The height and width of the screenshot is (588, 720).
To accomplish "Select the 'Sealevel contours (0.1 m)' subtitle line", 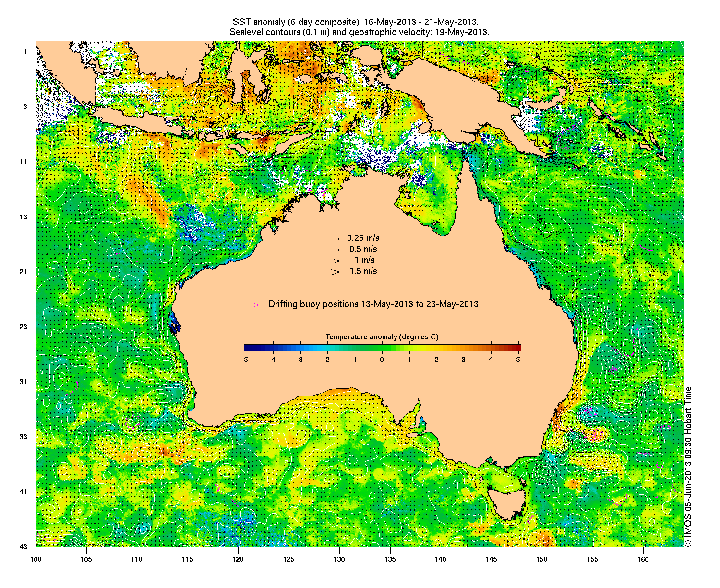I will click(359, 32).
